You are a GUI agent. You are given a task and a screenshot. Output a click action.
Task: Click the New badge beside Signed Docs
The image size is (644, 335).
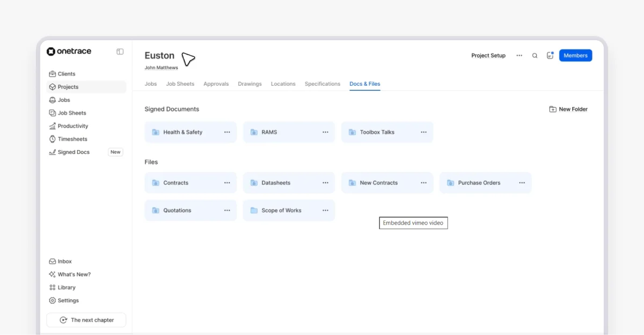click(x=115, y=152)
